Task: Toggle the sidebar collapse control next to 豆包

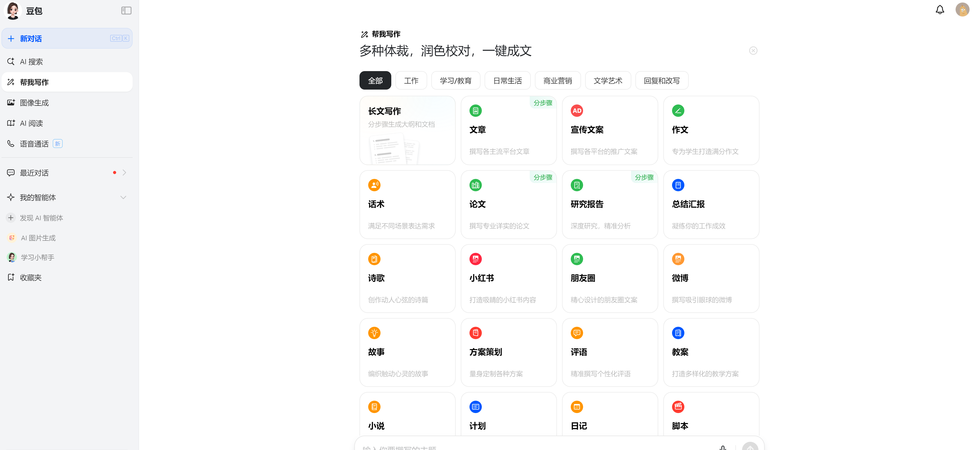Action: tap(126, 11)
